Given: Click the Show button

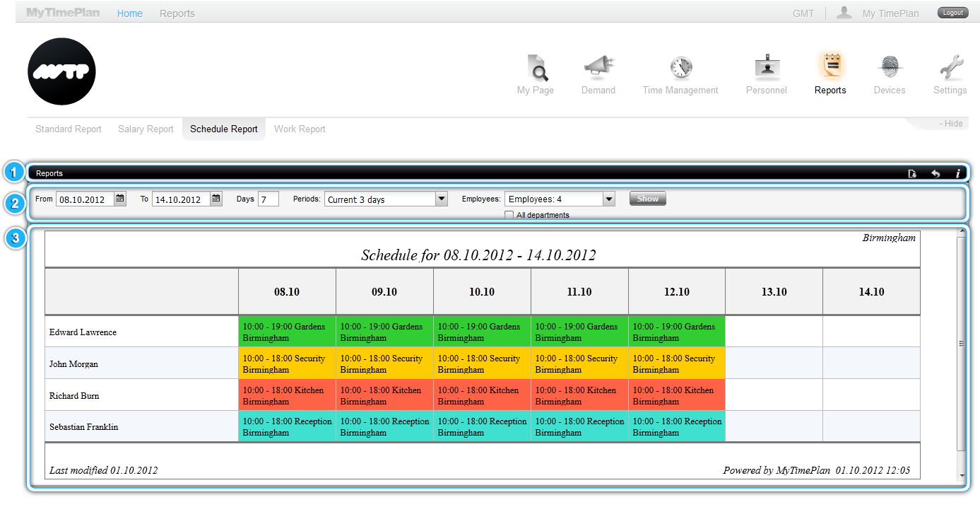Looking at the screenshot, I should [648, 199].
